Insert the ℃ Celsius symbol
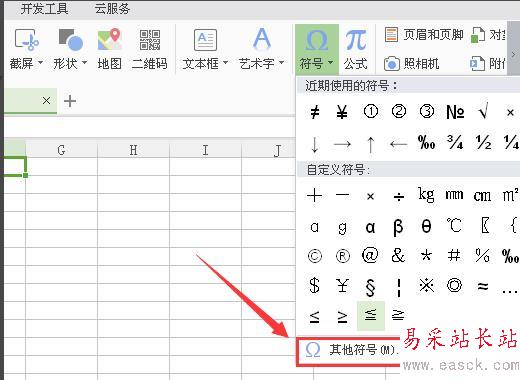 pos(454,226)
